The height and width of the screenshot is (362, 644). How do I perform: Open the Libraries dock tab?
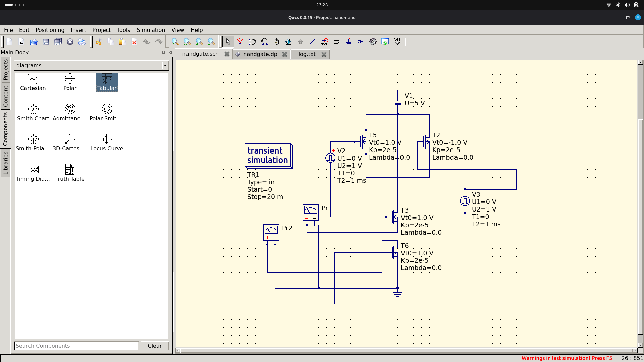coord(5,163)
